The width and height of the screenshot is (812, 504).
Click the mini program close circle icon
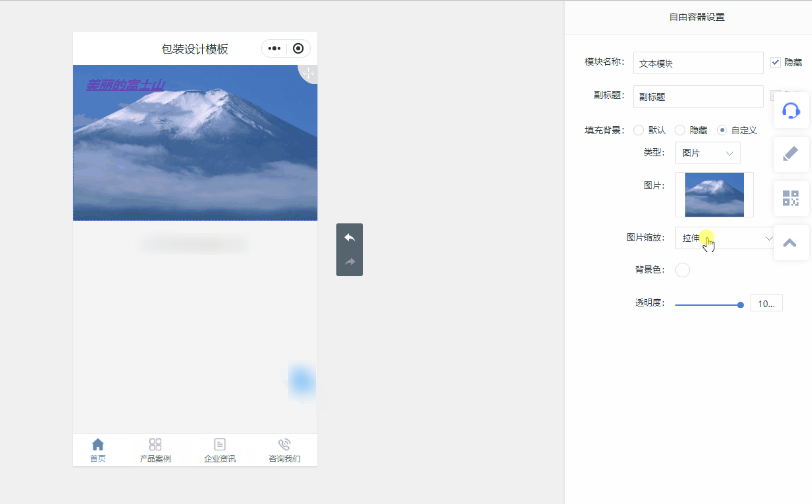pos(298,48)
